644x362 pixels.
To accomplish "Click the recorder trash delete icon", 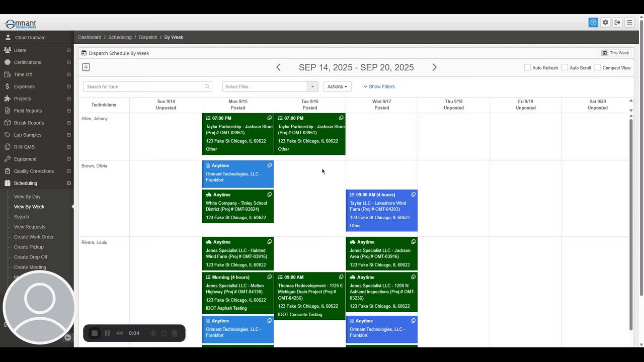I will point(175,333).
